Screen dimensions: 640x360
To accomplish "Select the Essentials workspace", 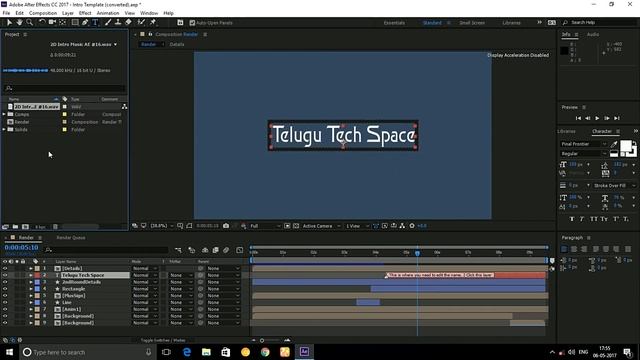I will [394, 23].
